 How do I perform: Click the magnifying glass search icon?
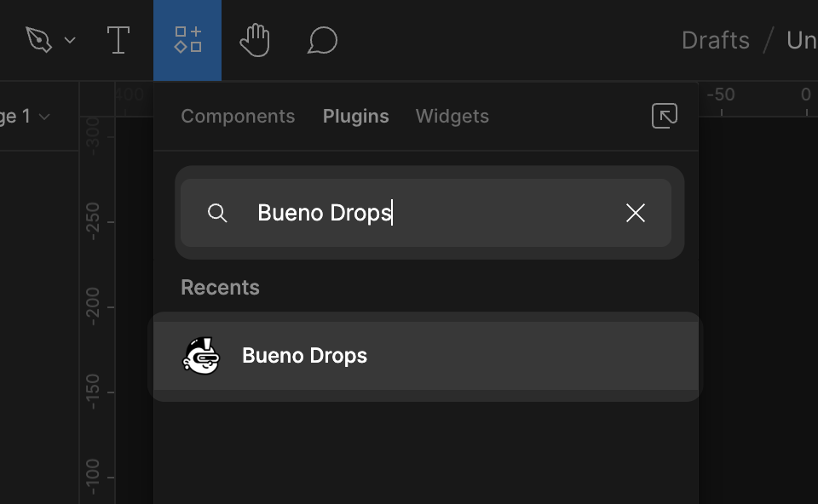click(217, 213)
